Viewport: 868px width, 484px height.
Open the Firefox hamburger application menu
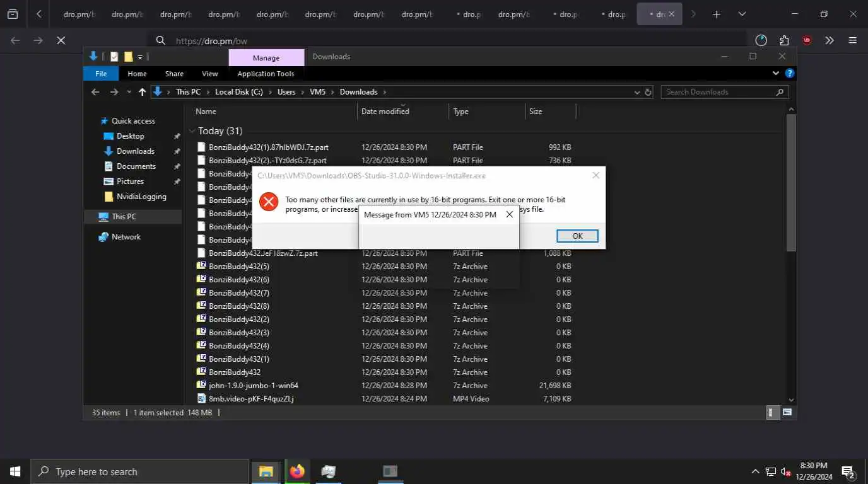[853, 40]
